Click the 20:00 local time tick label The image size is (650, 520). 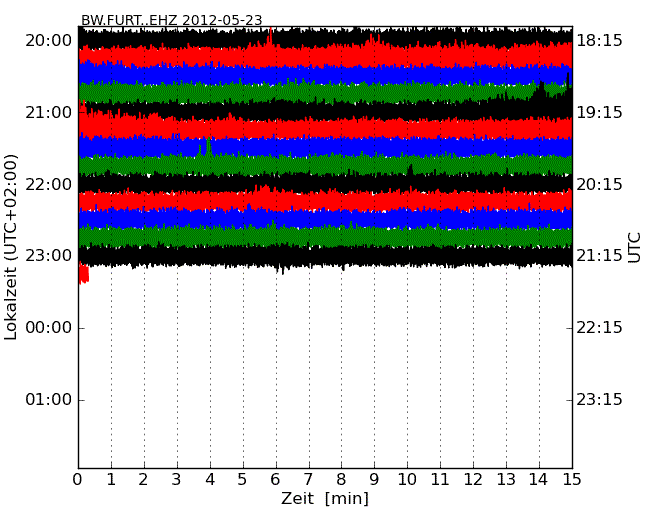click(49, 41)
